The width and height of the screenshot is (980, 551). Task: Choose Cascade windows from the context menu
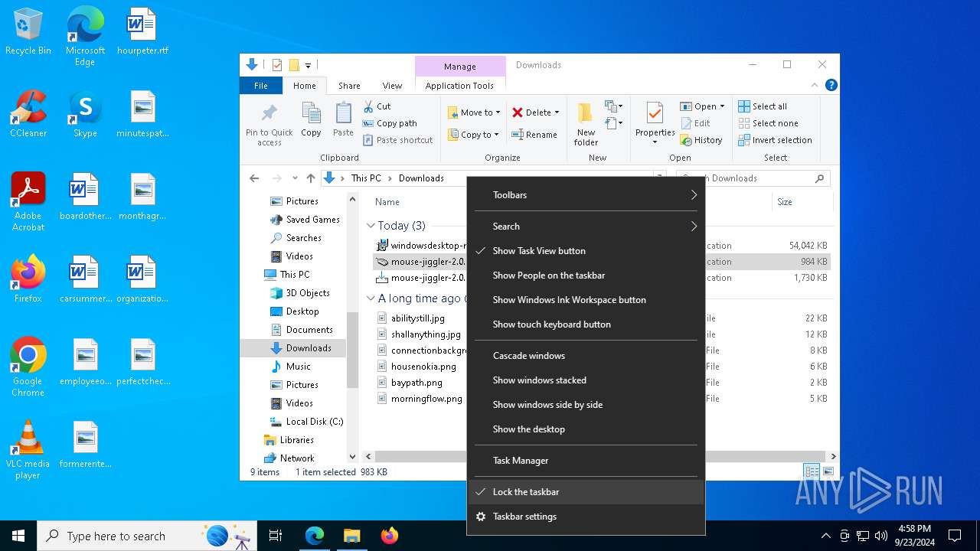point(586,356)
